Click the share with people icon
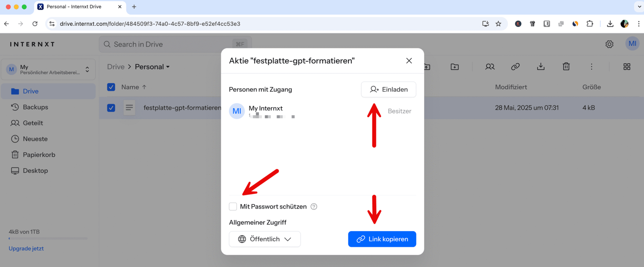Image resolution: width=644 pixels, height=267 pixels. point(490,67)
